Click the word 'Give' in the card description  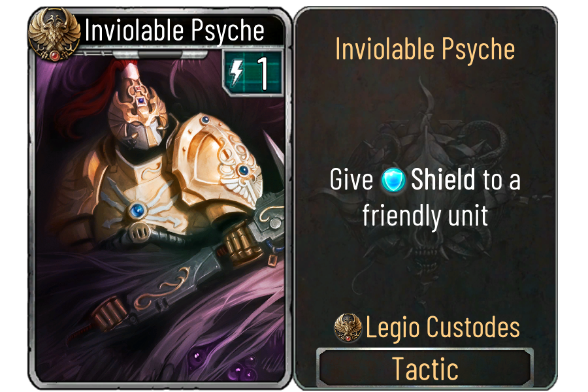pyautogui.click(x=351, y=179)
